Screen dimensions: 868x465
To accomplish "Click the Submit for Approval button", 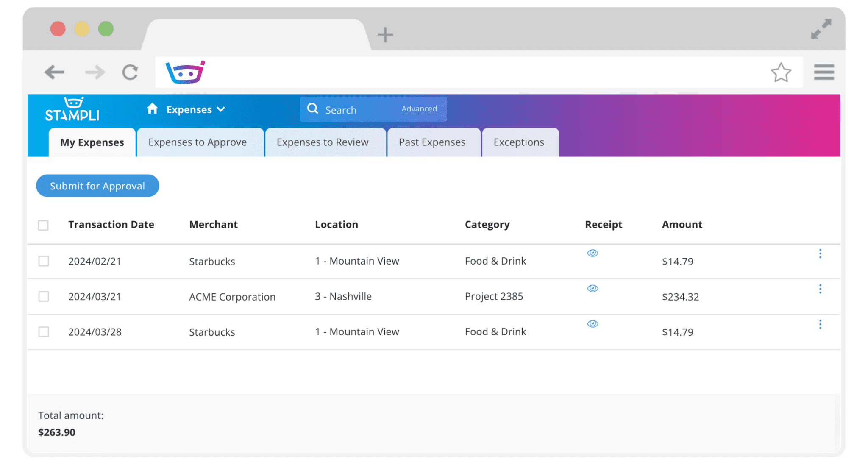I will [x=97, y=186].
